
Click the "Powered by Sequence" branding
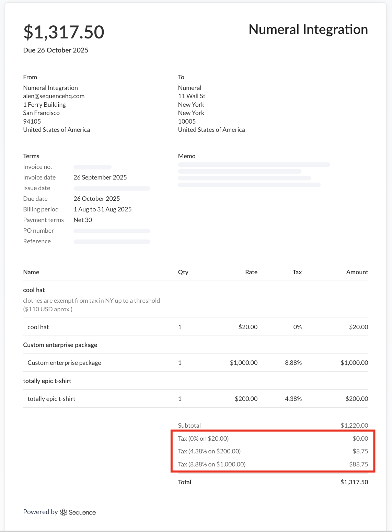click(59, 512)
